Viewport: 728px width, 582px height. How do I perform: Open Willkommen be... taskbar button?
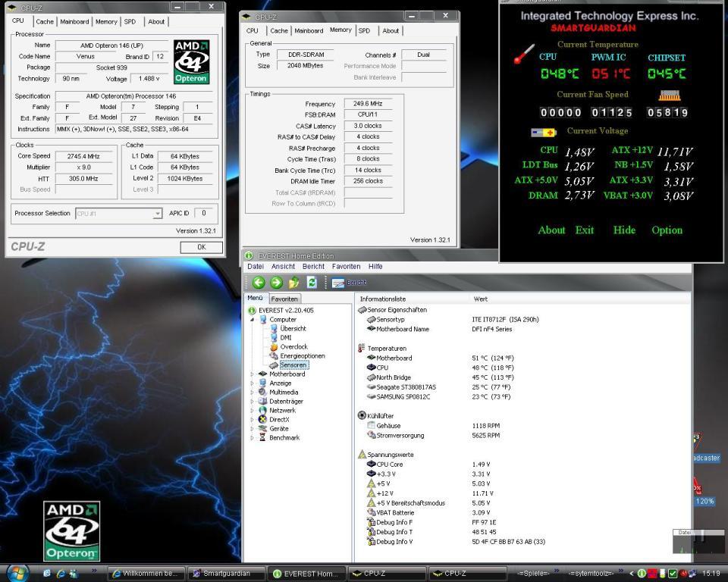coord(146,574)
